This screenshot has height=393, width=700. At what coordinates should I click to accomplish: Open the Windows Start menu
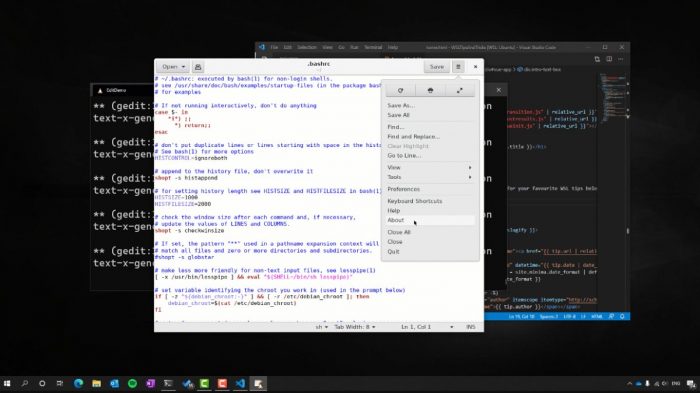[7, 384]
